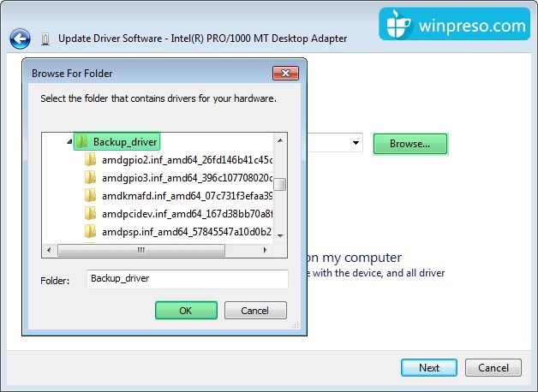Close the Browse For Folder dialog
Image resolution: width=538 pixels, height=392 pixels.
pyautogui.click(x=285, y=73)
